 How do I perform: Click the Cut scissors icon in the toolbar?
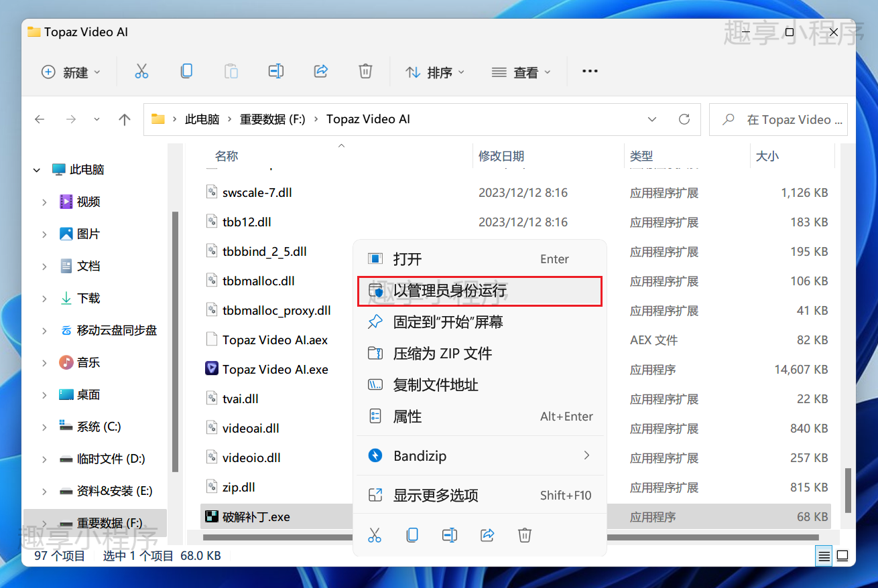point(141,72)
